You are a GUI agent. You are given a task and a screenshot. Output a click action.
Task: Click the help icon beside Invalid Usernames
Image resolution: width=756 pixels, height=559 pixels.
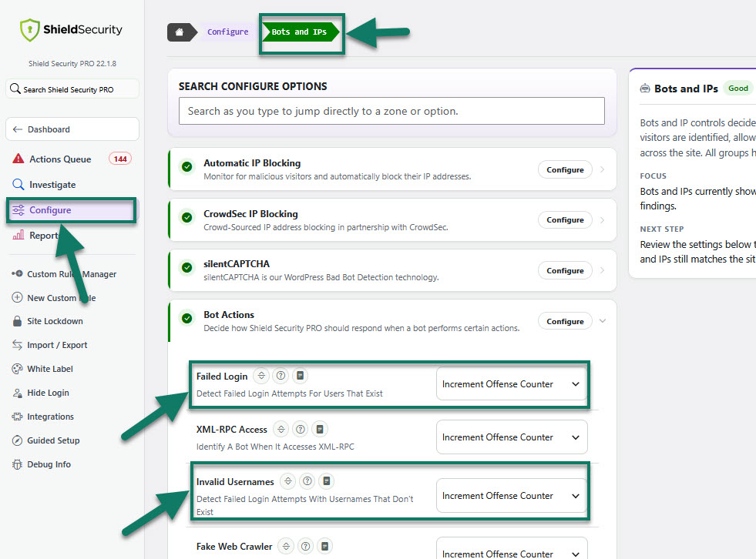pos(307,481)
